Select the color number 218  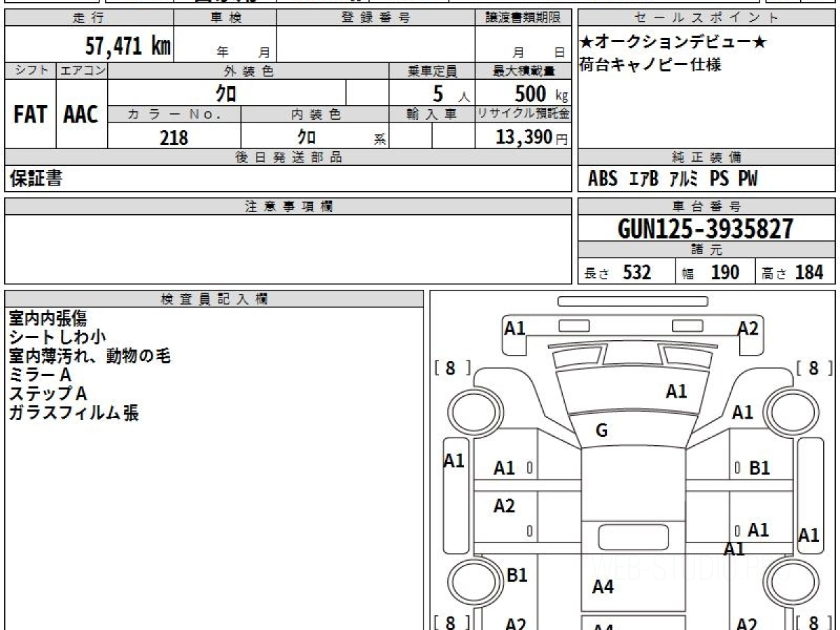click(x=174, y=137)
